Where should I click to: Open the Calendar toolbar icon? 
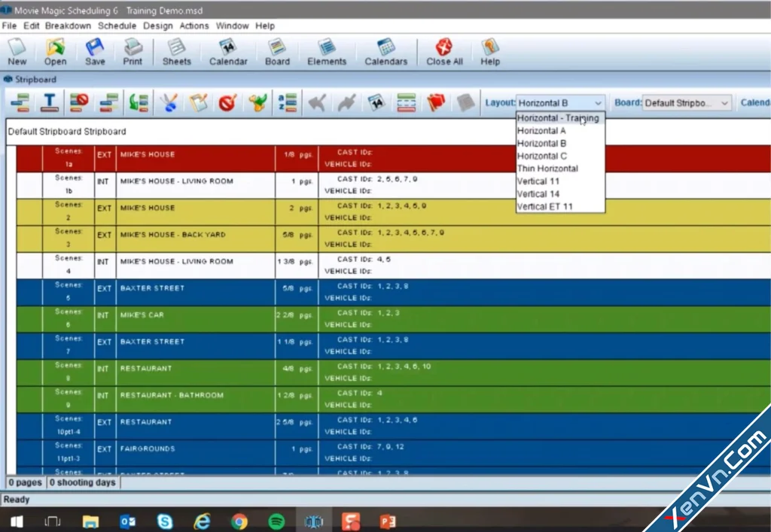[x=227, y=50]
